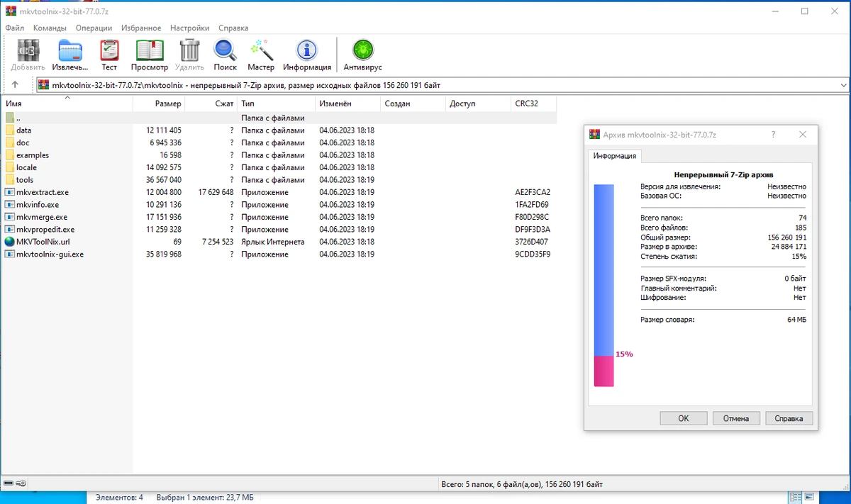Image resolution: width=851 pixels, height=504 pixels.
Task: Click the mkvextract.exe file icon
Action: [x=9, y=192]
